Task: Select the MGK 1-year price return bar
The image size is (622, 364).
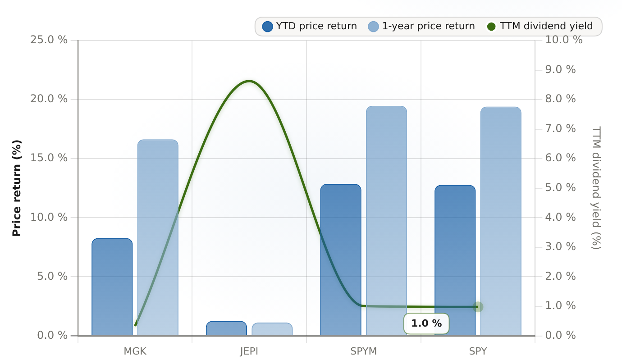Action: coord(158,237)
